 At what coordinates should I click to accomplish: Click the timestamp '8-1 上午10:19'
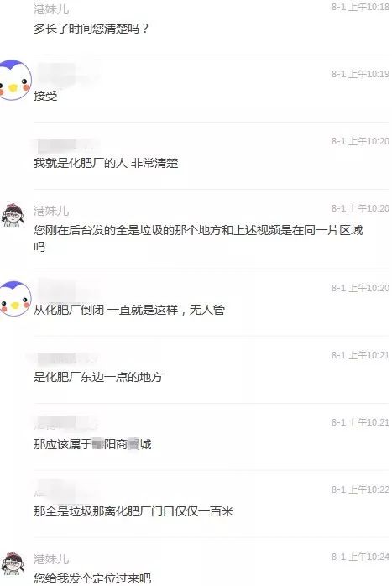(360, 74)
